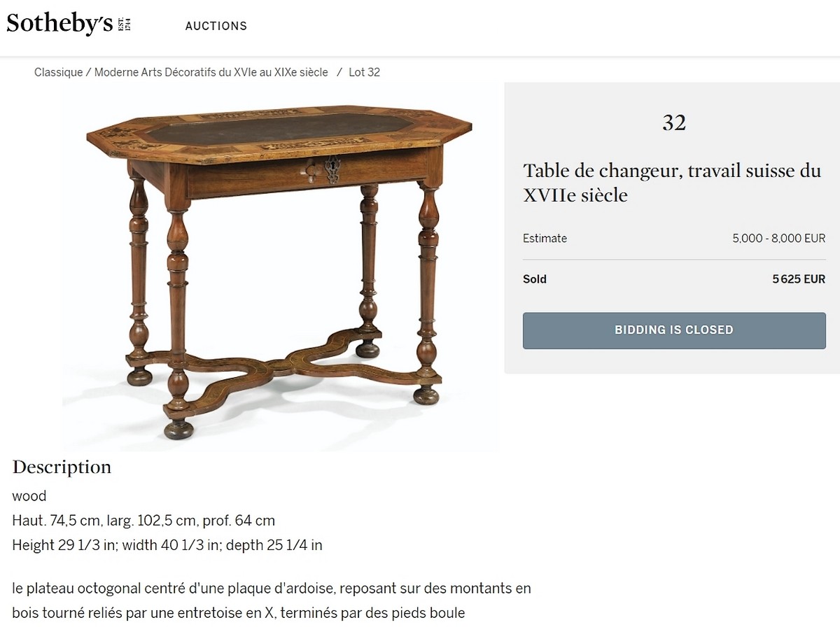Click the Height 29 1/3 in dimensions line
The height and width of the screenshot is (627, 840).
(x=167, y=545)
